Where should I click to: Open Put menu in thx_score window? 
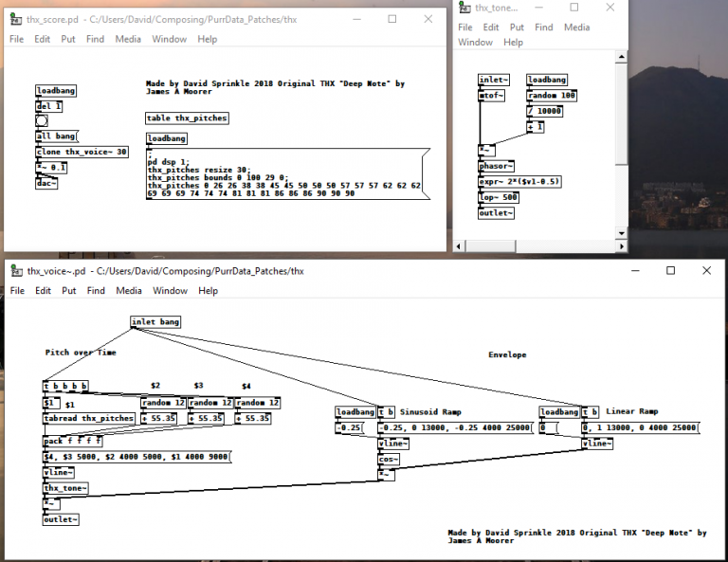[68, 39]
